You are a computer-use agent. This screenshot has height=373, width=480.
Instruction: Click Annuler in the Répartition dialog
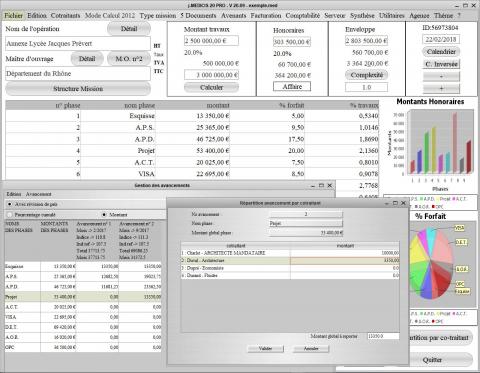click(x=311, y=349)
